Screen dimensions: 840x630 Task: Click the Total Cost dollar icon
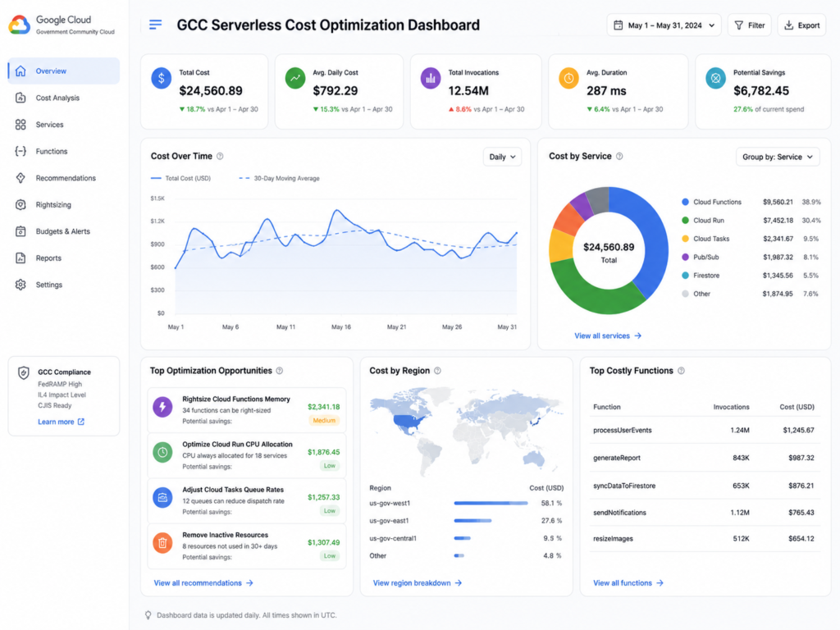tap(162, 78)
